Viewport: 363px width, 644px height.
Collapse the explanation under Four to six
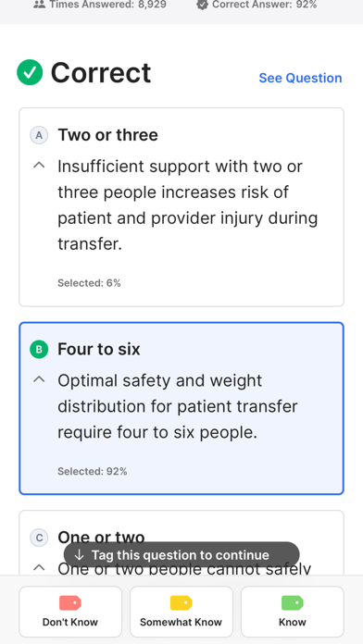pos(39,379)
